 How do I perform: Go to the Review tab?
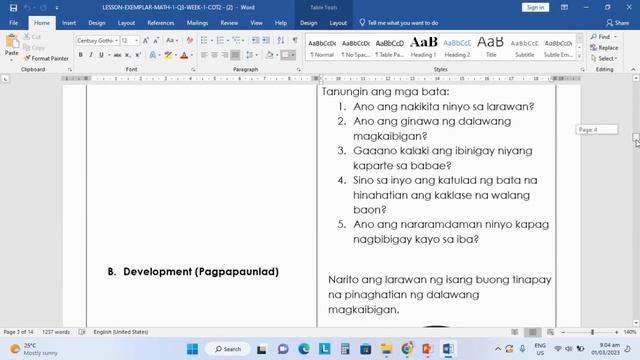click(x=229, y=23)
